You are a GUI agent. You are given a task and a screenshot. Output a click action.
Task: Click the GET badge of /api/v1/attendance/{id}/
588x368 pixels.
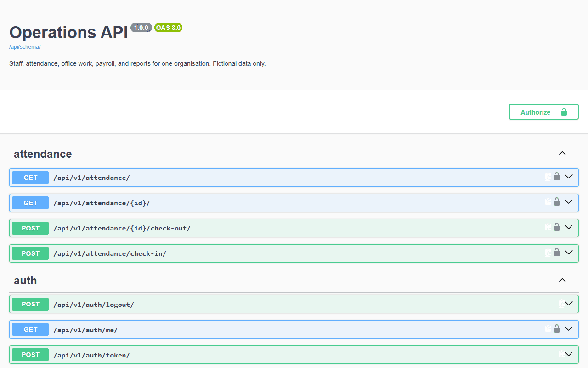[30, 203]
